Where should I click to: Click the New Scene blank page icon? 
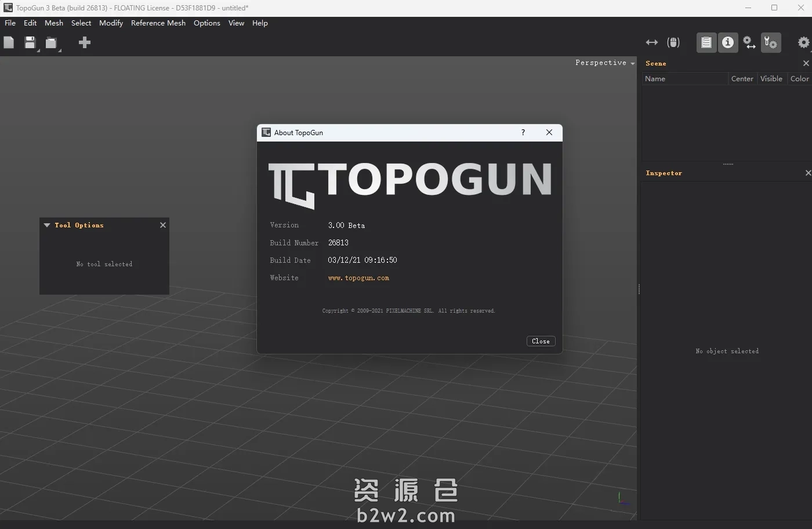click(9, 42)
